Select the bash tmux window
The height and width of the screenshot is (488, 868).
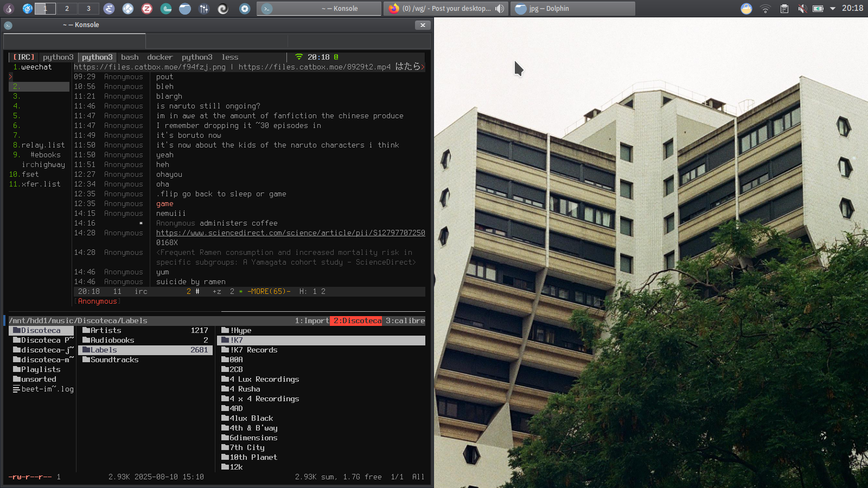pyautogui.click(x=130, y=57)
